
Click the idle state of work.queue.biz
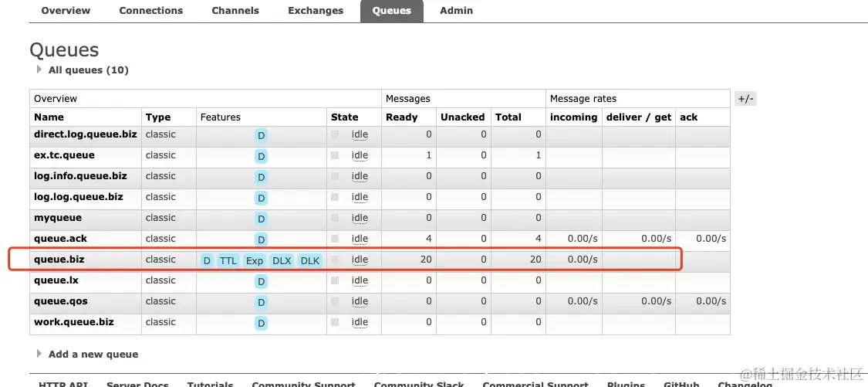pyautogui.click(x=360, y=322)
